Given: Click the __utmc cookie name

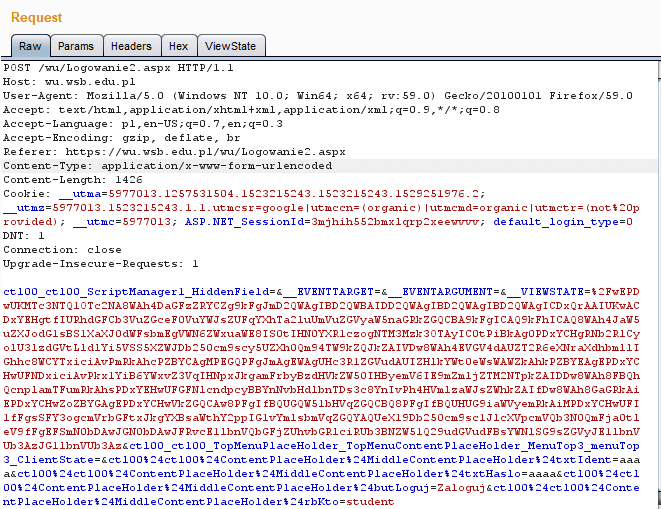Looking at the screenshot, I should (94, 221).
